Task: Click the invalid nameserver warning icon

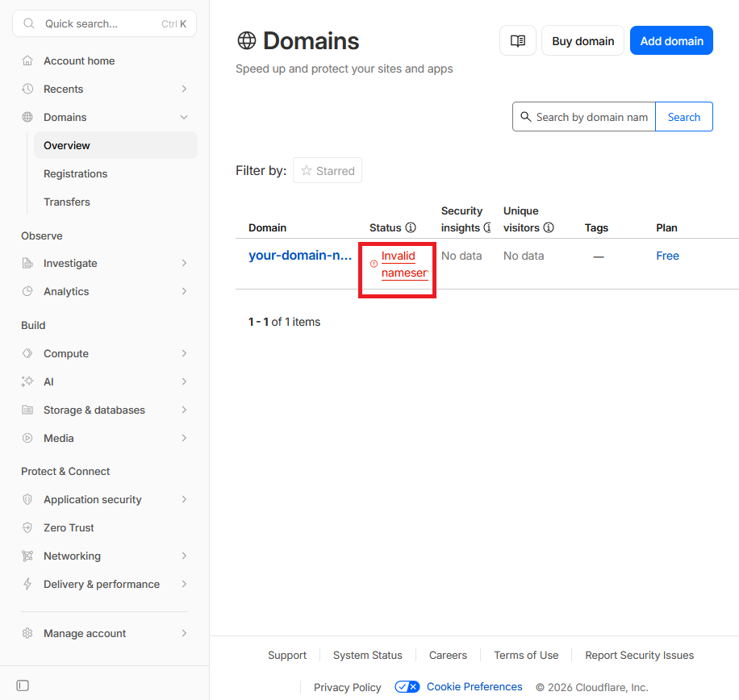Action: tap(374, 264)
